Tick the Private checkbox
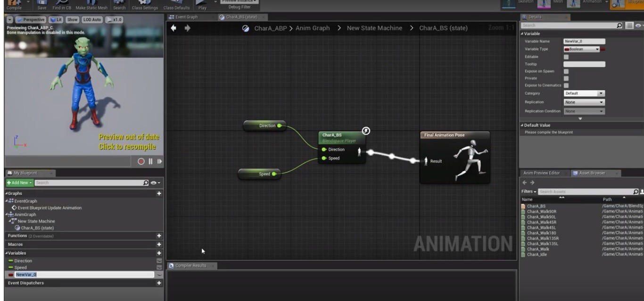Image resolution: width=644 pixels, height=301 pixels. (x=566, y=78)
